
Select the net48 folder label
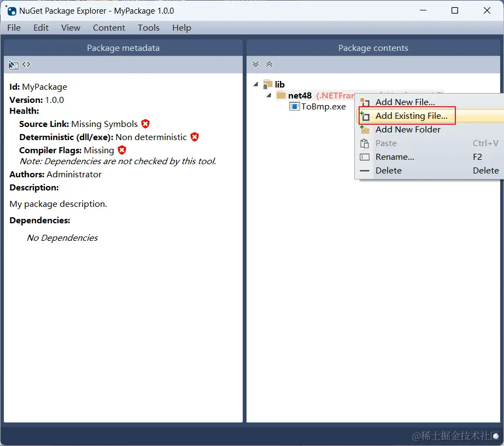click(300, 96)
